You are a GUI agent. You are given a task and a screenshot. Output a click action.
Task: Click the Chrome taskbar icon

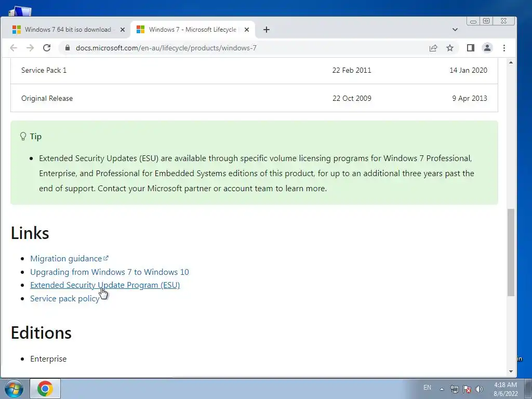coord(45,389)
